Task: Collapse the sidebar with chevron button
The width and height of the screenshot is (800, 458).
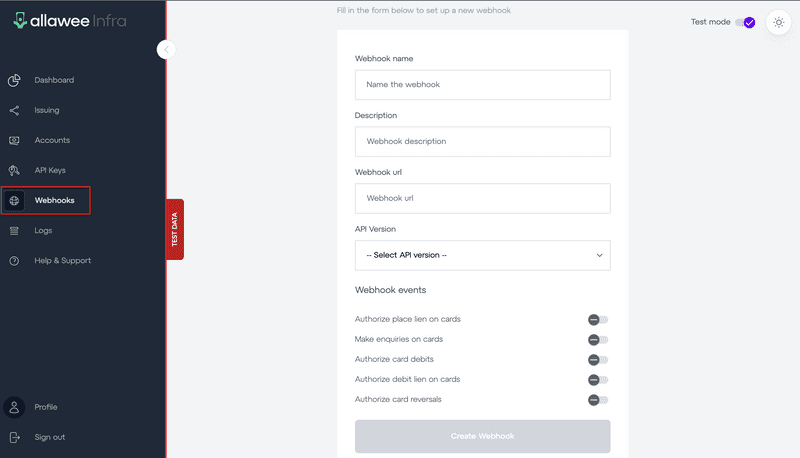Action: coord(166,49)
